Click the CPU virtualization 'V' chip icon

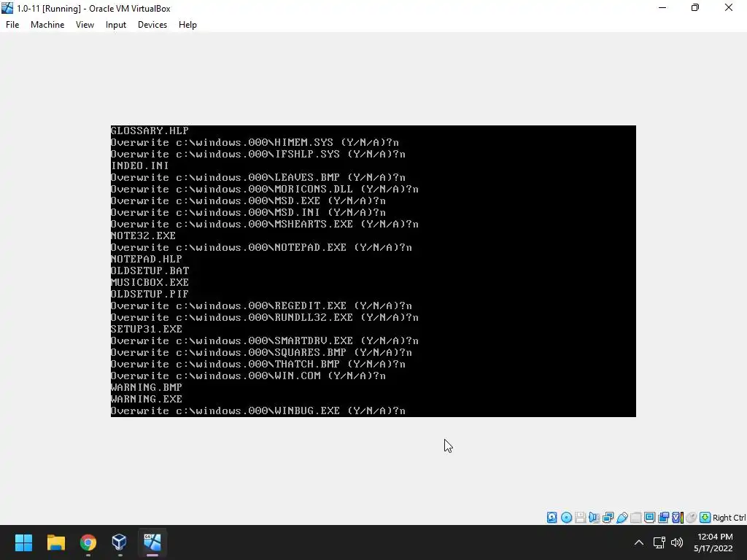[678, 518]
